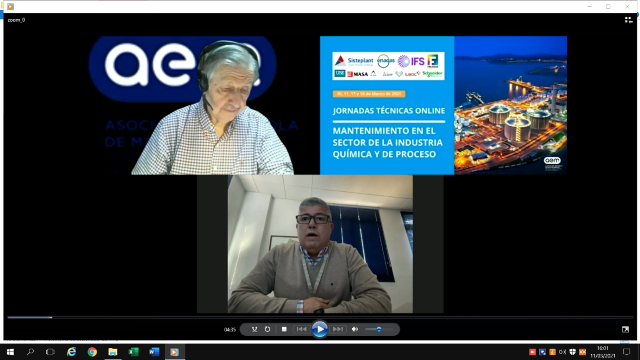Open File Explorer from the taskbar
640x360 pixels.
[113, 352]
